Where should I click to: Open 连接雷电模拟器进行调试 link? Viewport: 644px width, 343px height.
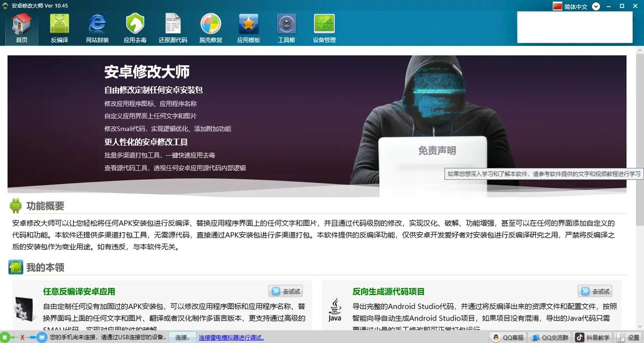(x=231, y=338)
